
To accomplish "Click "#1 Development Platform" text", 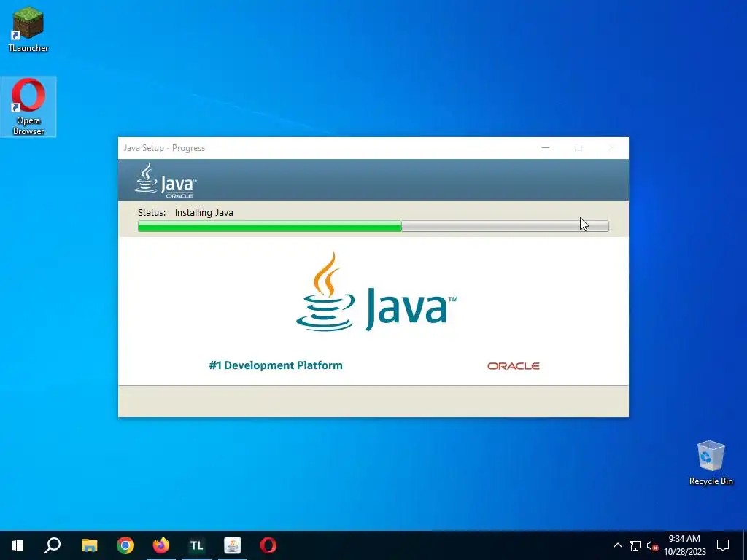I will pos(275,365).
